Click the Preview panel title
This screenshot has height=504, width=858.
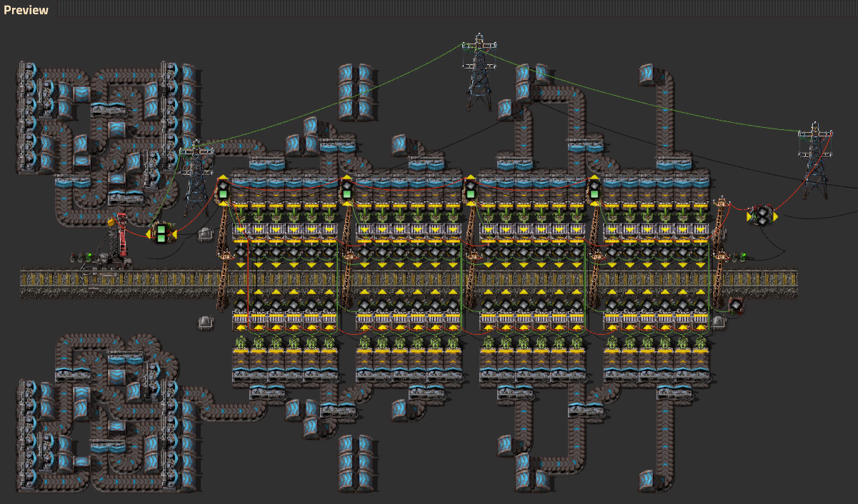[x=26, y=9]
